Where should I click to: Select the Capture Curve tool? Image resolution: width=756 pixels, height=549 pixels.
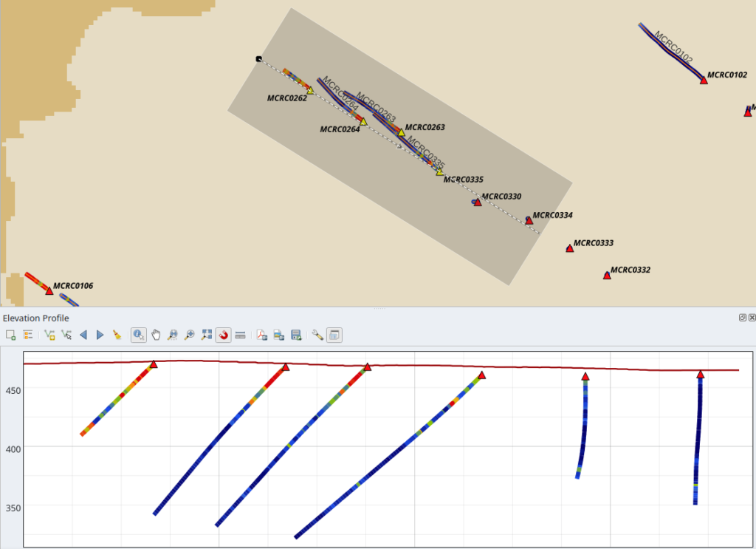pos(49,335)
